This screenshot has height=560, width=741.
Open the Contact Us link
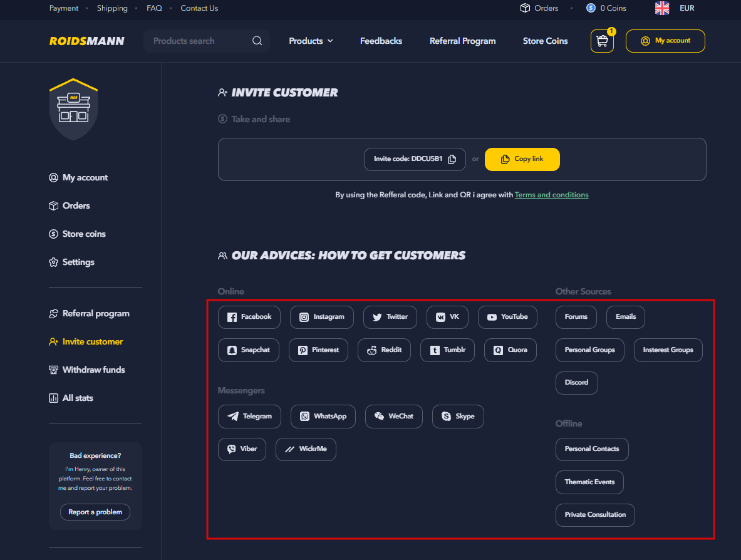[x=199, y=8]
